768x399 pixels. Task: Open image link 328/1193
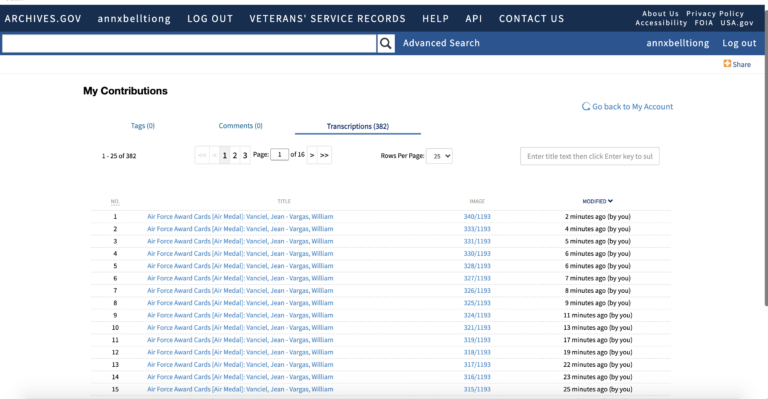point(477,266)
